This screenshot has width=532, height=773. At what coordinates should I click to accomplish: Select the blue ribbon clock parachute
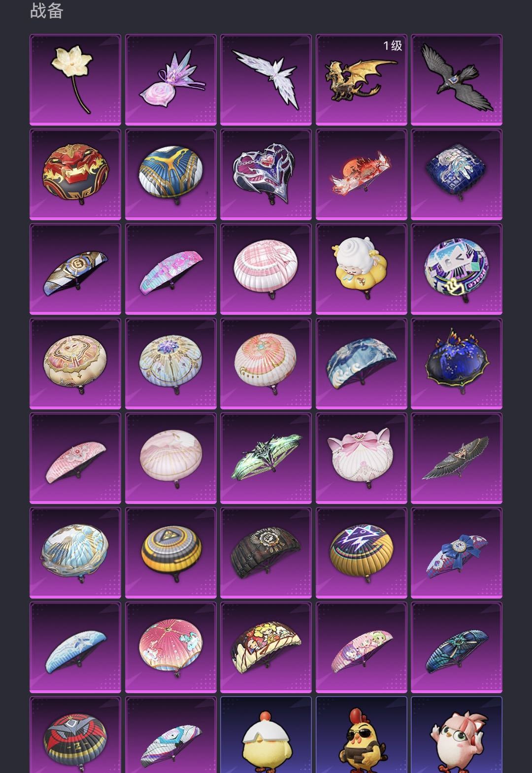(457, 553)
